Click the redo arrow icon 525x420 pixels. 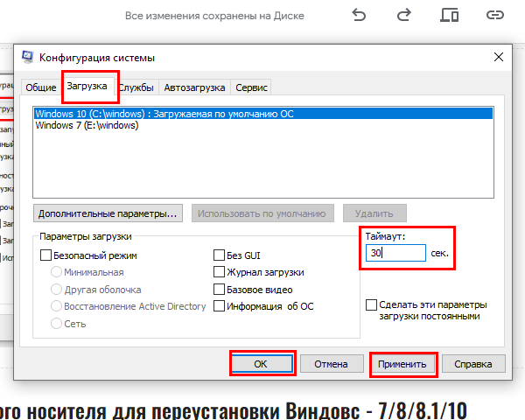click(403, 15)
